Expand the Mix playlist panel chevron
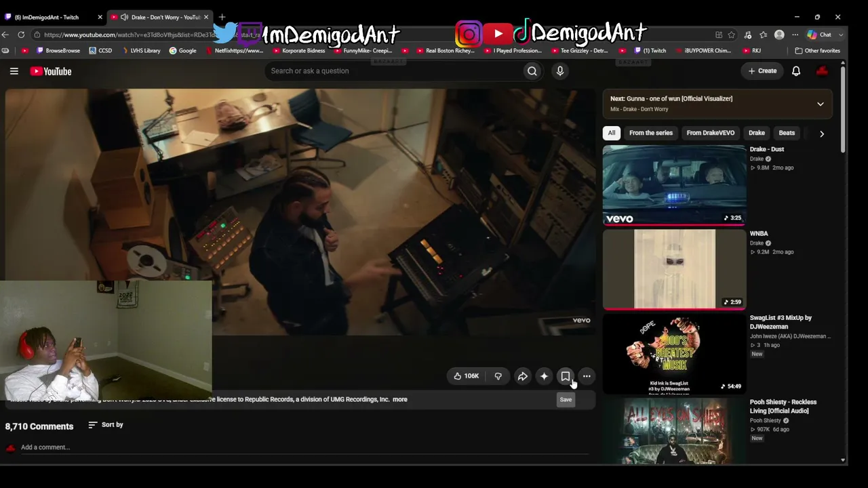Viewport: 868px width, 488px height. (x=821, y=104)
